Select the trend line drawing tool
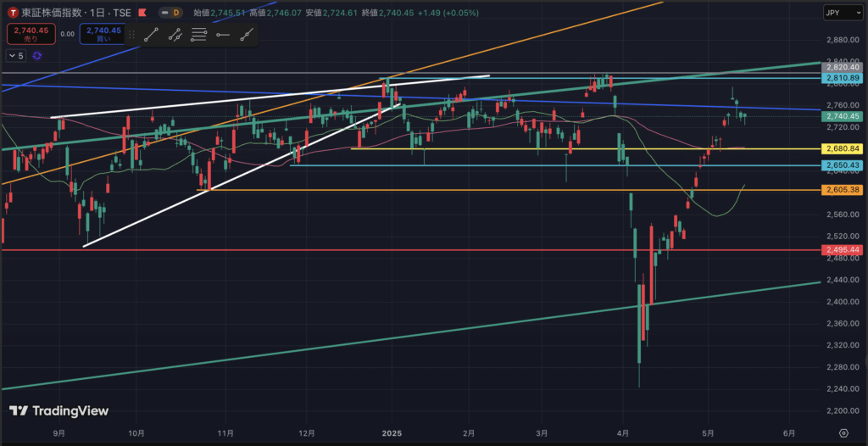 coord(151,35)
